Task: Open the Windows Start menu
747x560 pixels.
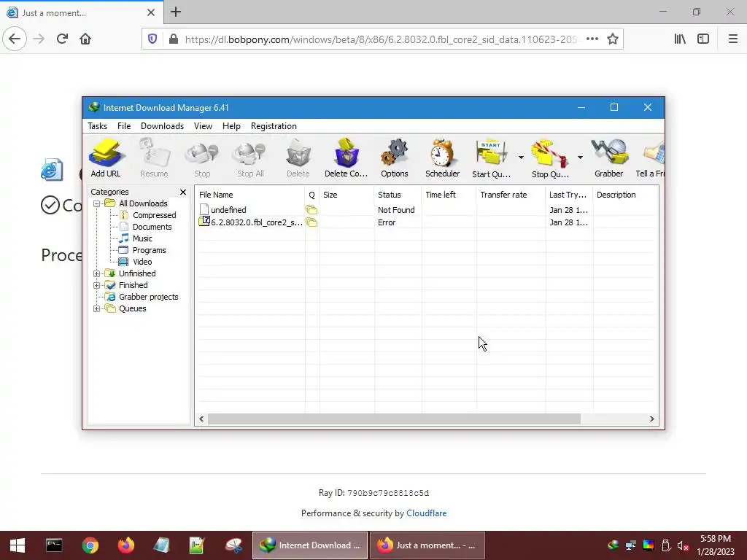Action: [18, 545]
